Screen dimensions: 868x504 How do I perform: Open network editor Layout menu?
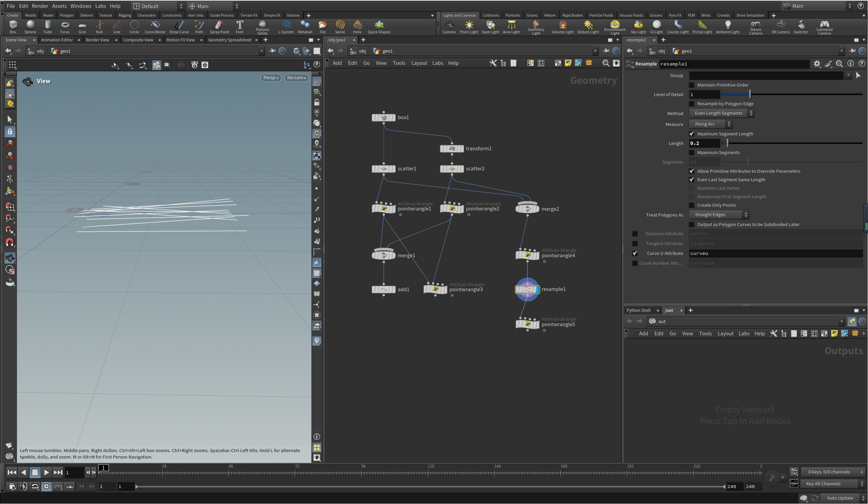[x=419, y=63]
